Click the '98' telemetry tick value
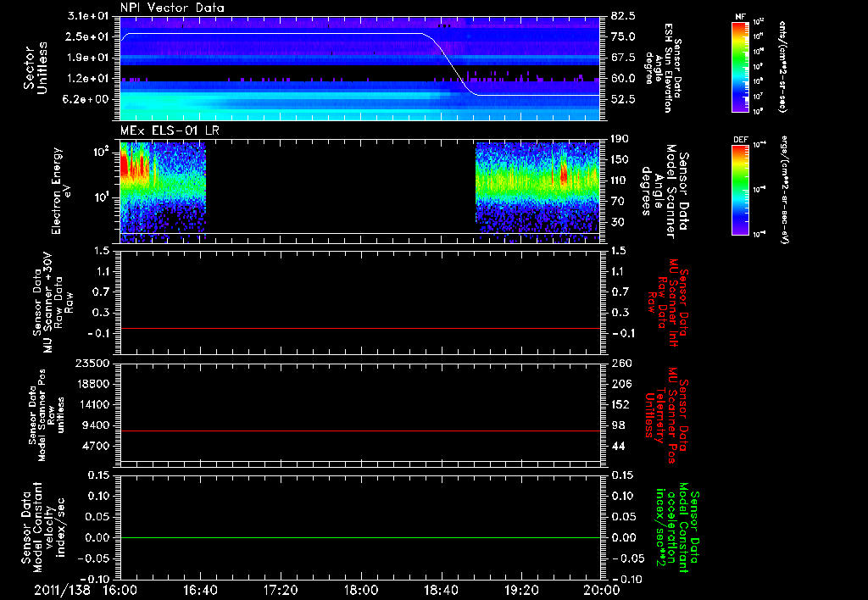 click(x=618, y=425)
